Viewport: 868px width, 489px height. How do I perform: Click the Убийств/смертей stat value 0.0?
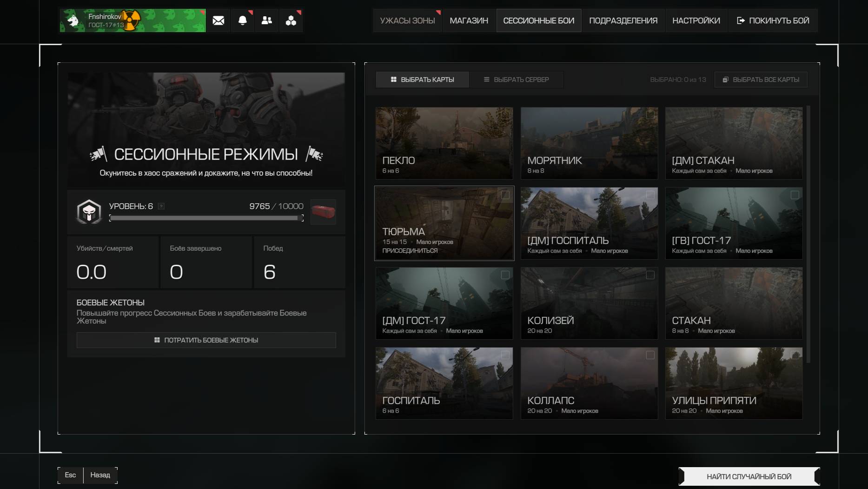click(91, 272)
